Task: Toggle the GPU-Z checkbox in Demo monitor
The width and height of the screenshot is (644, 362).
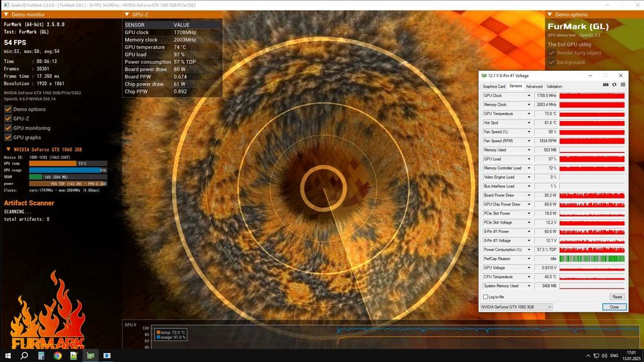Action: [8, 119]
